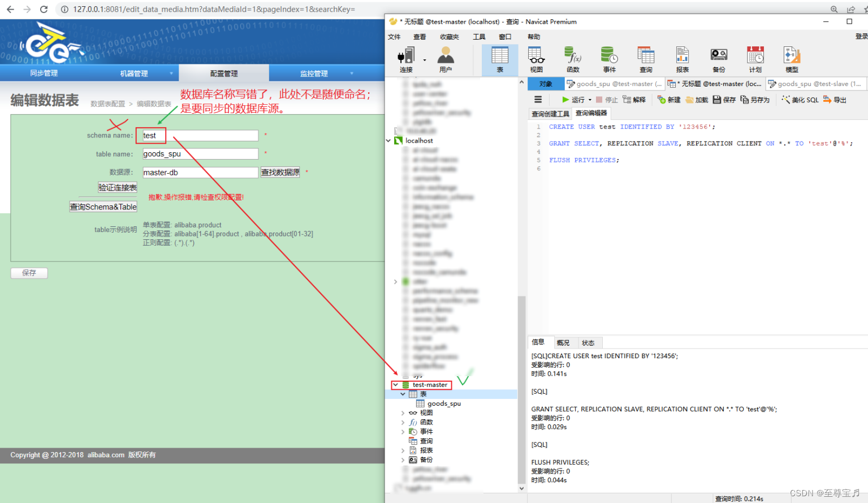The image size is (868, 503).
Task: Click 保存 save button in query toolbar
Action: 724,100
